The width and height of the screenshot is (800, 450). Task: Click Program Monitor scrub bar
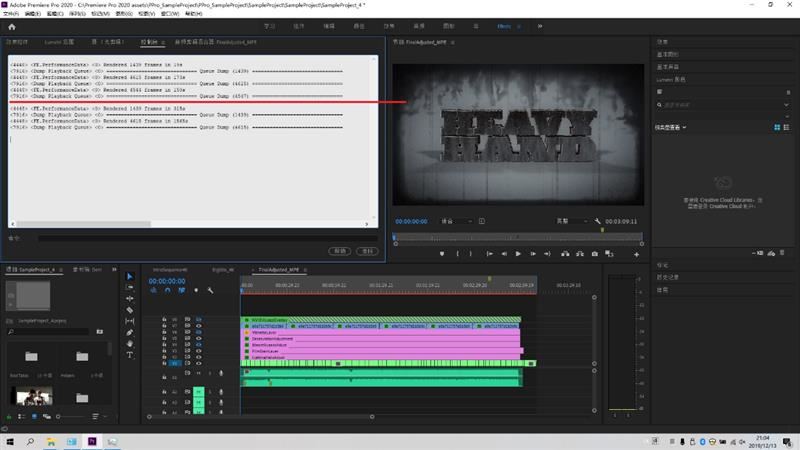click(518, 237)
